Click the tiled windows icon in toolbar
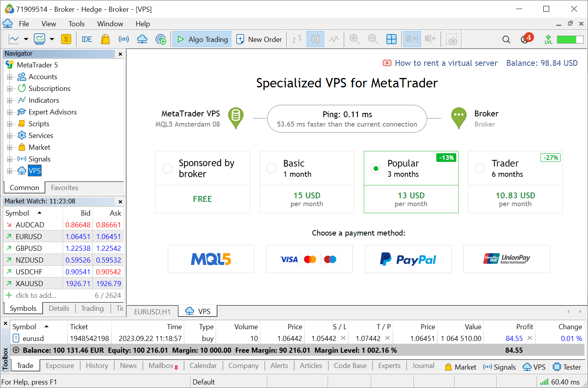588x388 pixels. (x=391, y=39)
